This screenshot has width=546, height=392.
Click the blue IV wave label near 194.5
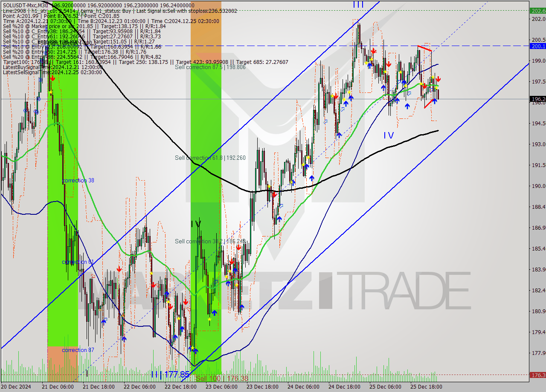[x=389, y=135]
